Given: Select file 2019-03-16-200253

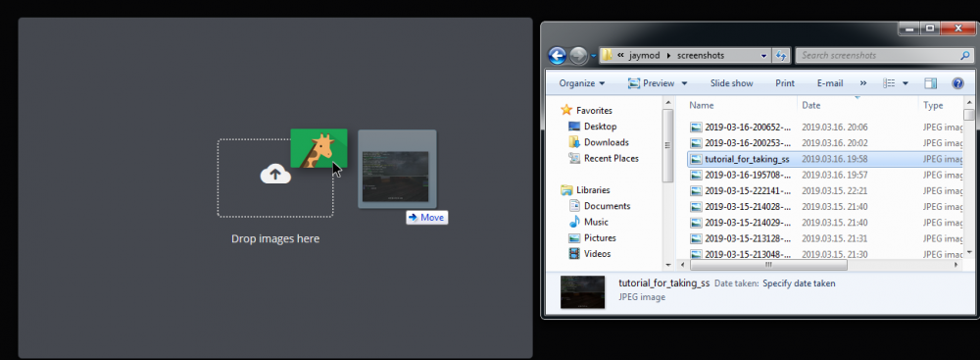Looking at the screenshot, I should point(748,143).
